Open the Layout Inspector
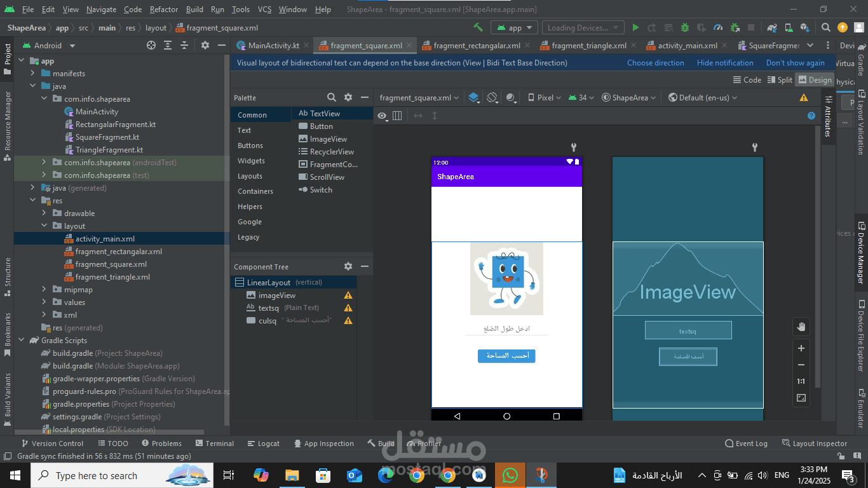The height and width of the screenshot is (488, 868). coord(814,444)
